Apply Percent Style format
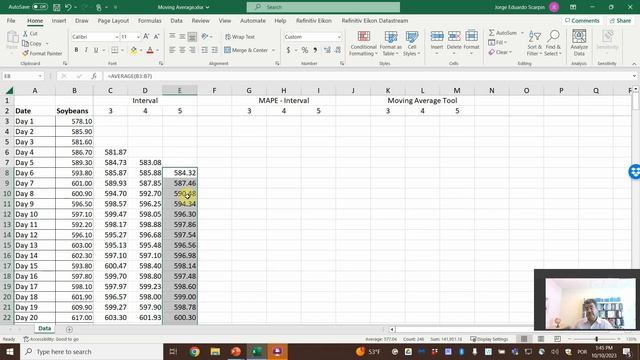The height and width of the screenshot is (360, 640). (x=304, y=50)
